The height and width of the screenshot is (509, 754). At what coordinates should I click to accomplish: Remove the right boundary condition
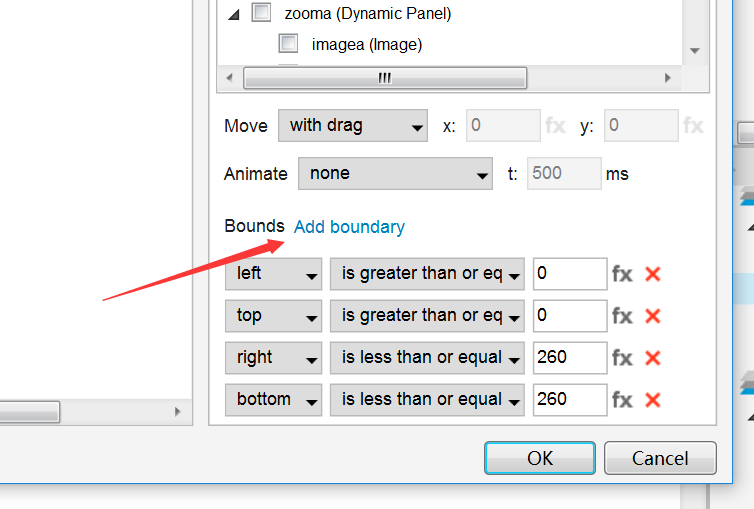point(653,358)
